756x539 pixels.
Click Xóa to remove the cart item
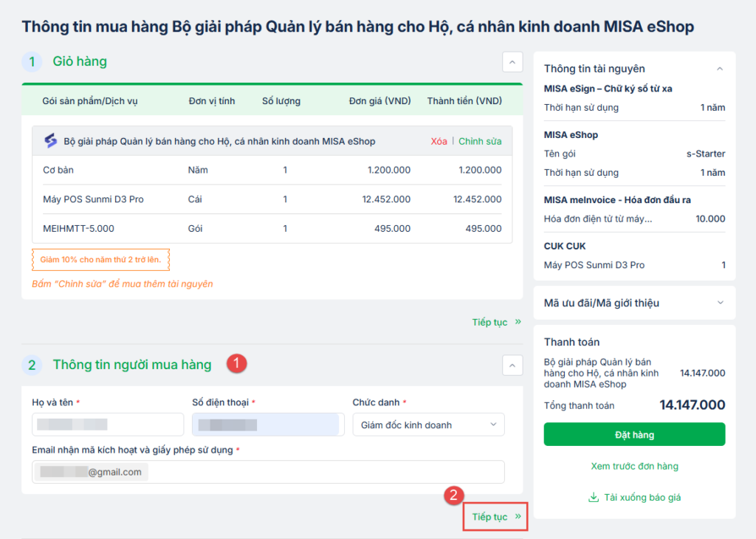[439, 141]
